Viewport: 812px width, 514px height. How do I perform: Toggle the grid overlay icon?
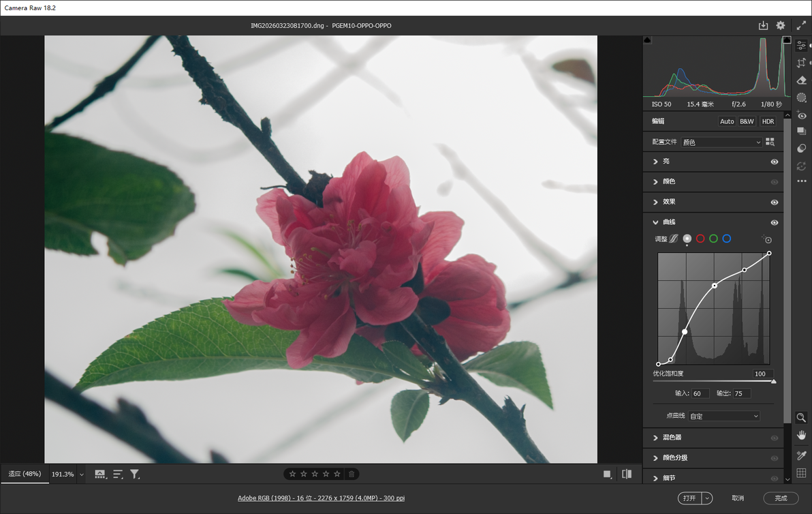click(x=801, y=472)
